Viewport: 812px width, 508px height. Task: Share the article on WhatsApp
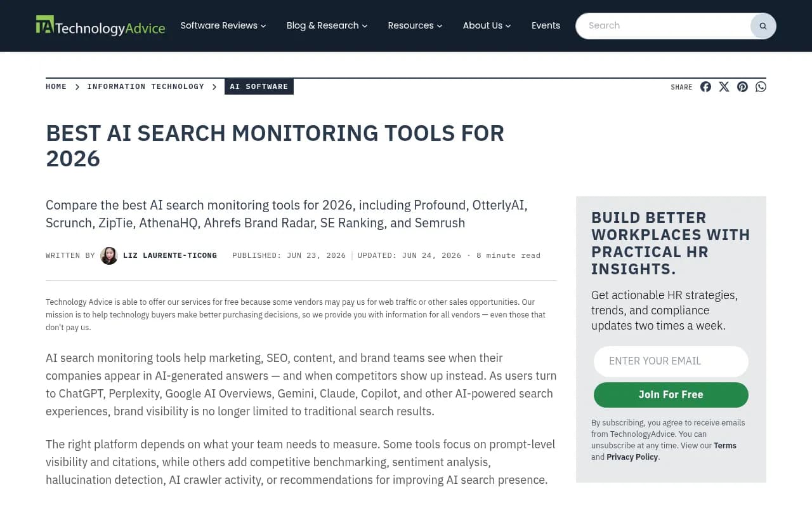pyautogui.click(x=761, y=86)
